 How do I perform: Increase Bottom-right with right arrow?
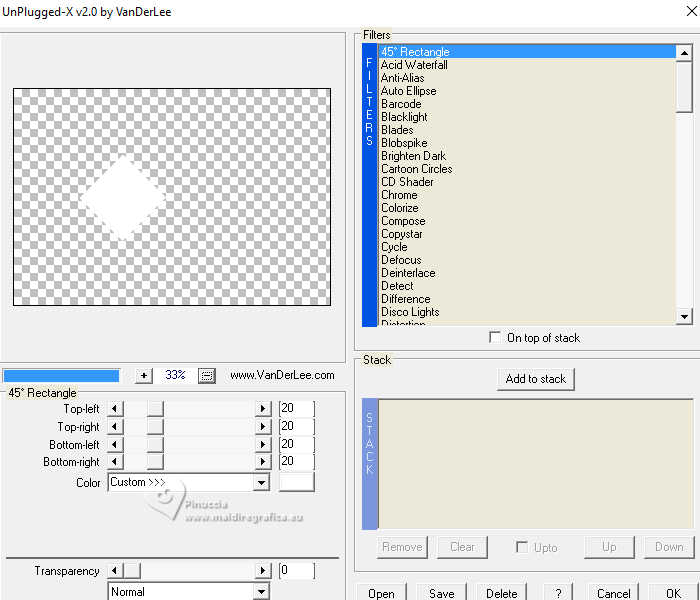262,461
